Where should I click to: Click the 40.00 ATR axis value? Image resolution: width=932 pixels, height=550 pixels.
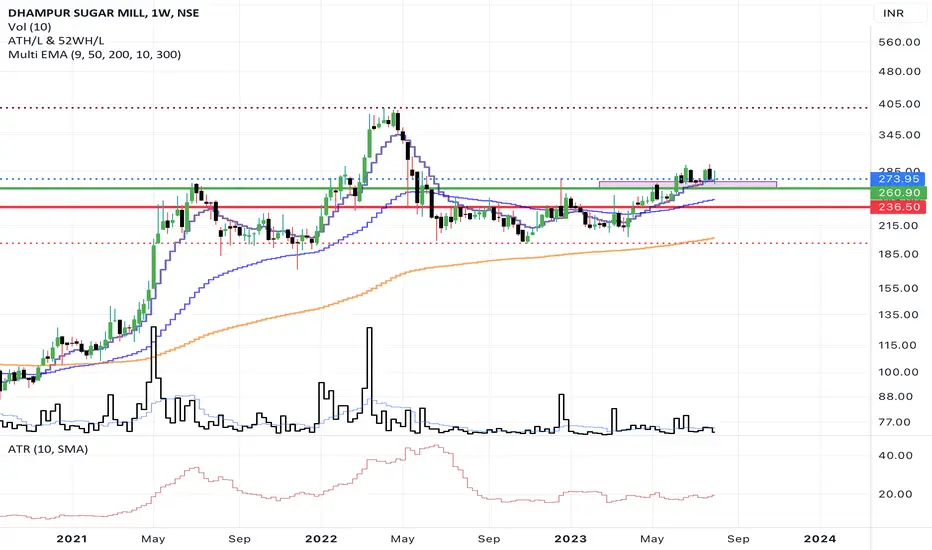[x=896, y=455]
